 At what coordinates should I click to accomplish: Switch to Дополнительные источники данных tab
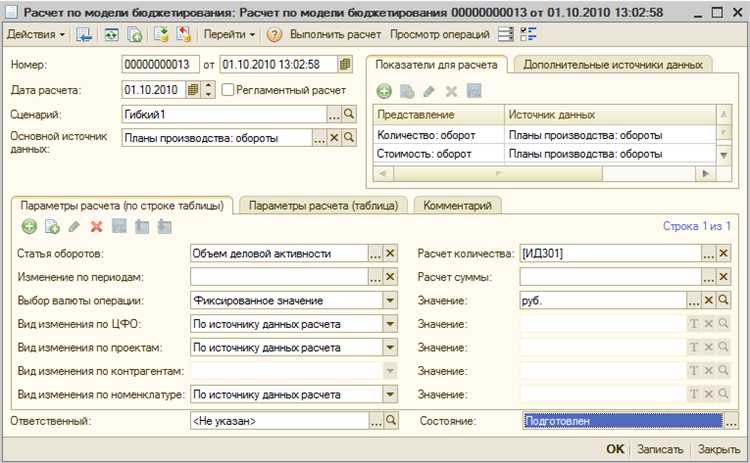pyautogui.click(x=613, y=65)
